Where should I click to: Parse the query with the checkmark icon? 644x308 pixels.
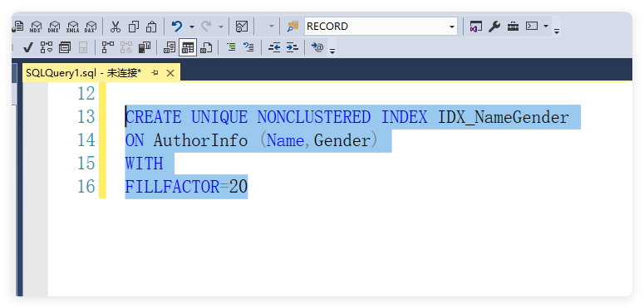[x=28, y=47]
